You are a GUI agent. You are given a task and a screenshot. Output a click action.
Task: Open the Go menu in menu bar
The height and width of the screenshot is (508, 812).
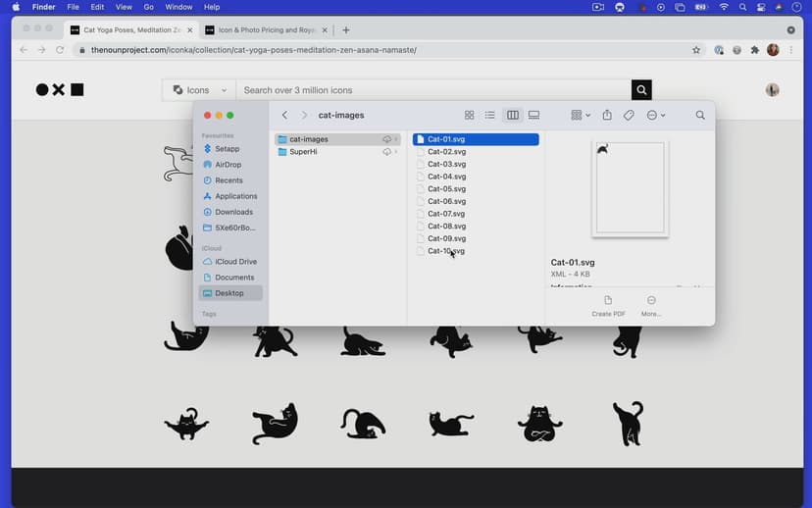149,7
